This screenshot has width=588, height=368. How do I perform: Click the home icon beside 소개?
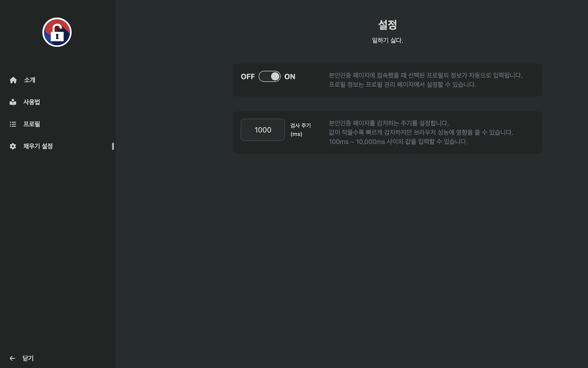(13, 80)
